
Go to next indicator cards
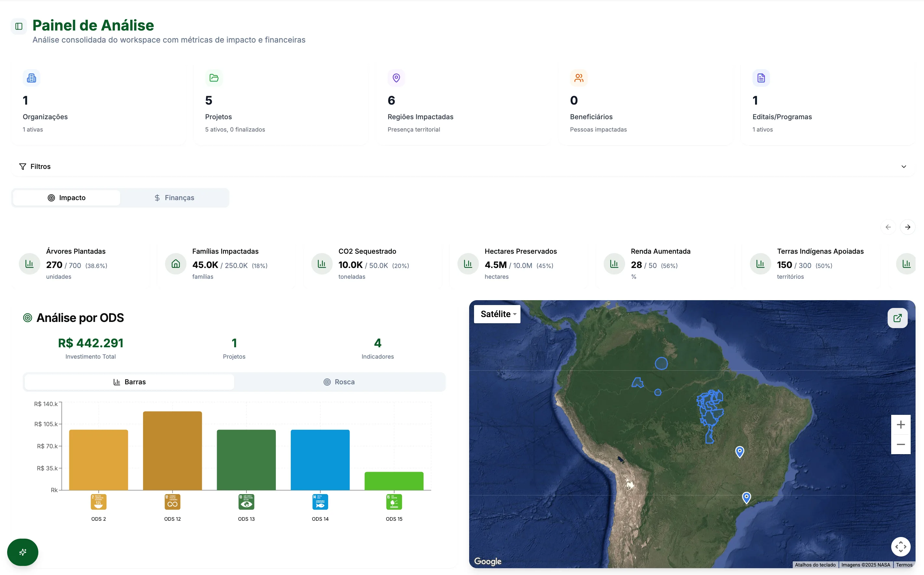[x=908, y=227]
